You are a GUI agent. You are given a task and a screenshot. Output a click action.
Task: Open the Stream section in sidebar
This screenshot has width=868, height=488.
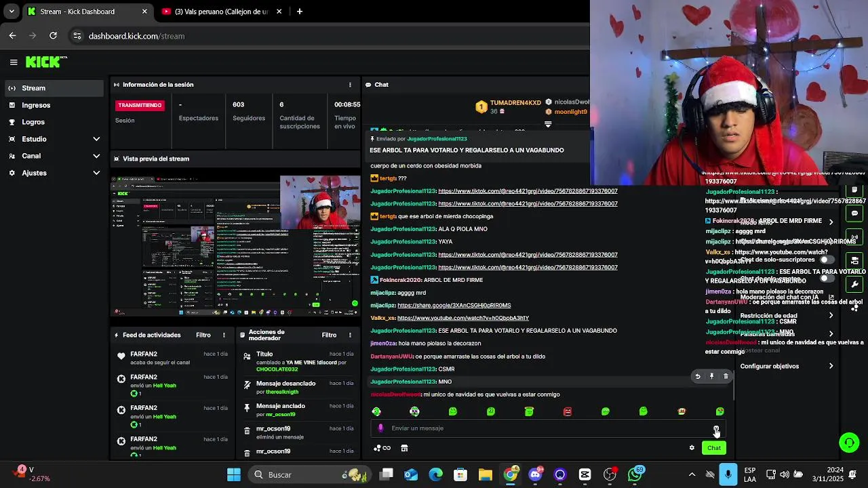tap(54, 88)
